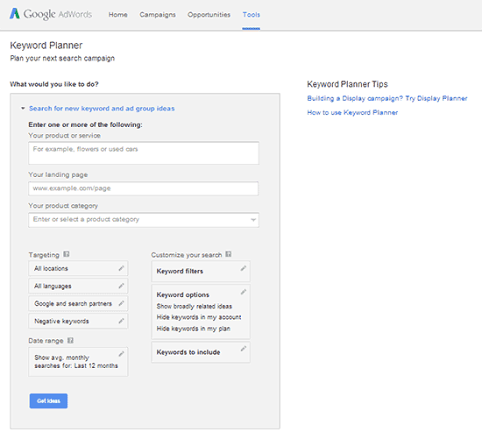Open 'How to use Keyword Planner' link
The height and width of the screenshot is (432, 482).
(x=353, y=113)
